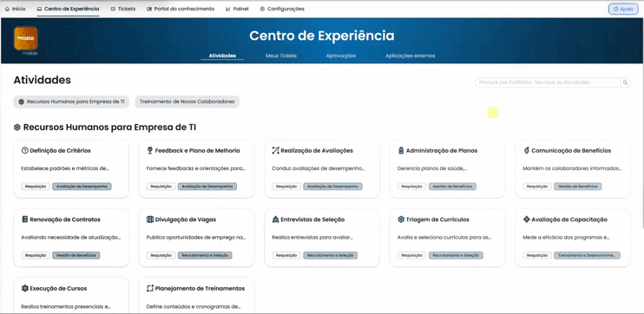644x314 pixels.
Task: Go to the Tickets navigation tab
Action: pos(122,9)
